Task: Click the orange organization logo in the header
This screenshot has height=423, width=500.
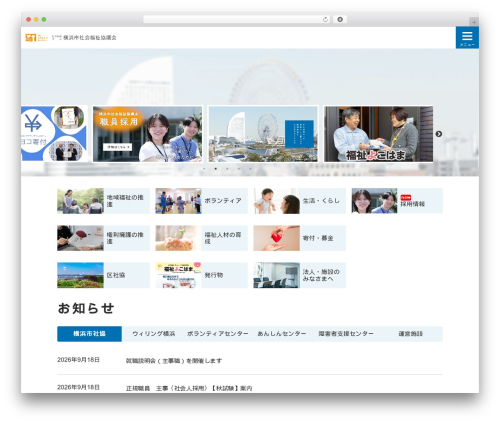Action: (37, 38)
